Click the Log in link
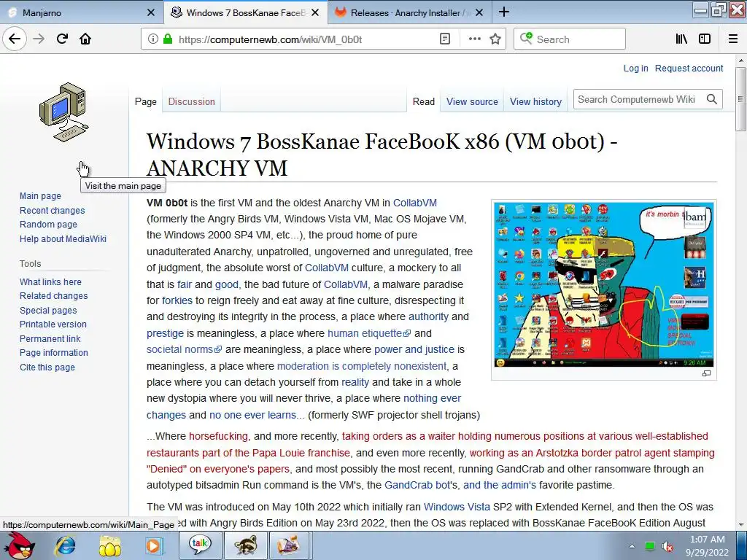This screenshot has height=560, width=747. [x=635, y=68]
